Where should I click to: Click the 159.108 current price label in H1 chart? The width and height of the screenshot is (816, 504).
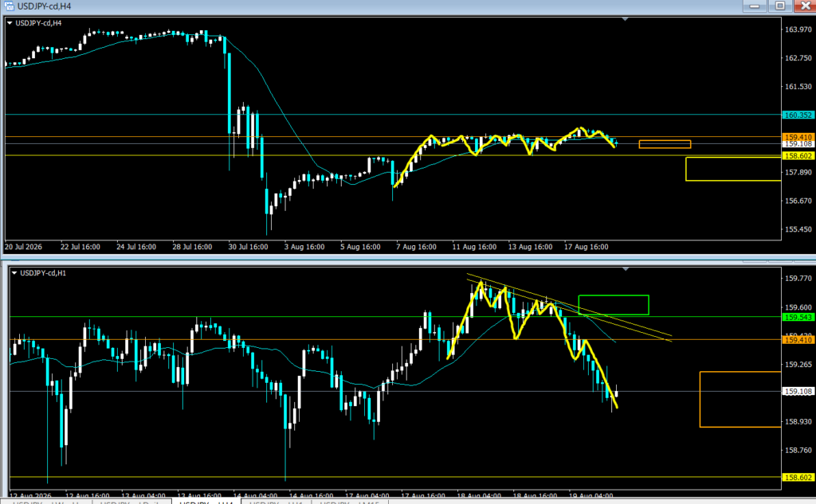pyautogui.click(x=798, y=392)
